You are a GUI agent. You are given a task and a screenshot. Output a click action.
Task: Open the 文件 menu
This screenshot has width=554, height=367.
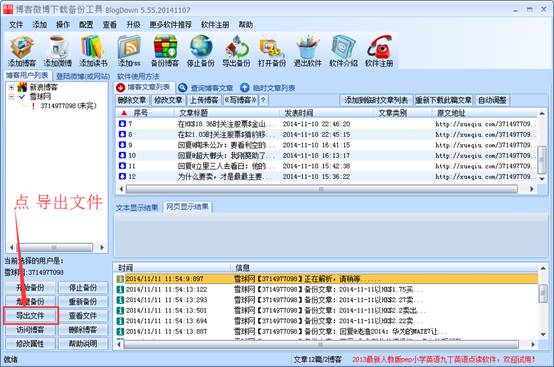coord(16,25)
